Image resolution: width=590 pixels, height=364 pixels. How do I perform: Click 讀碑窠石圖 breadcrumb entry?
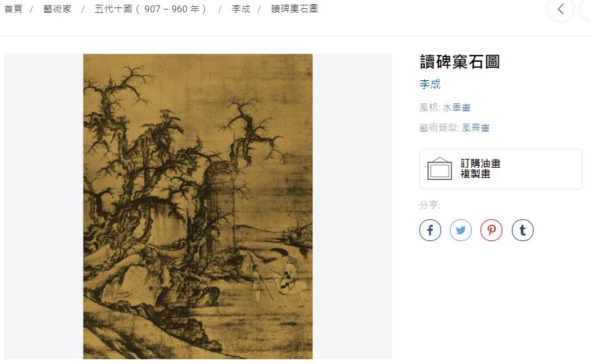pyautogui.click(x=294, y=9)
